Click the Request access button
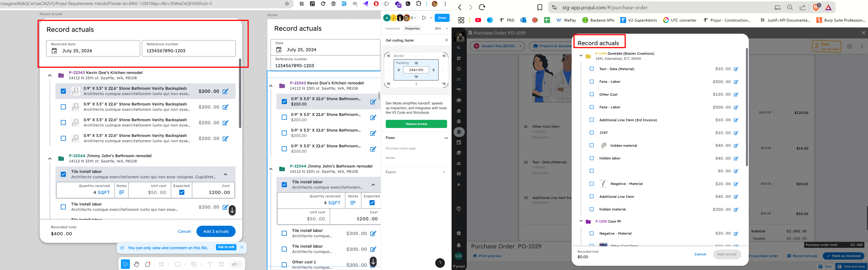 coord(416,124)
